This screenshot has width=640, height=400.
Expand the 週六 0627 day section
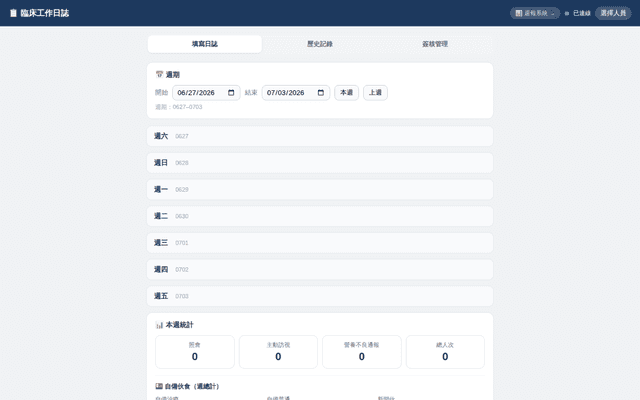coord(320,136)
